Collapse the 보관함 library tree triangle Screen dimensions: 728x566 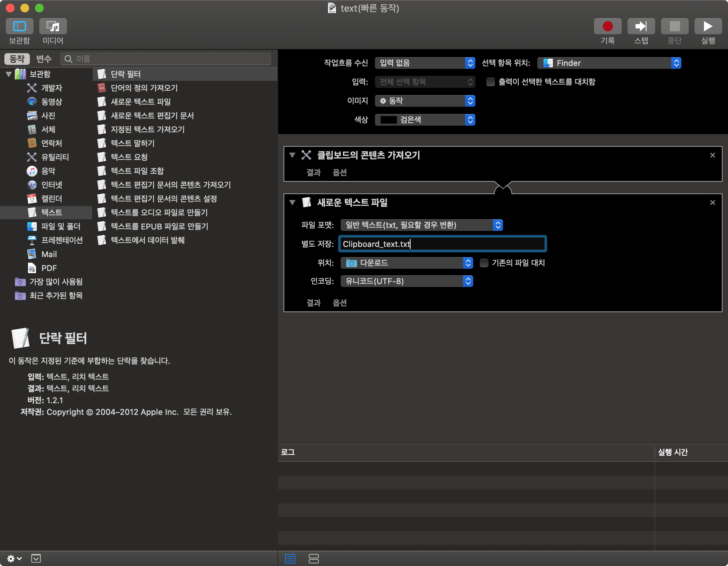pyautogui.click(x=9, y=74)
